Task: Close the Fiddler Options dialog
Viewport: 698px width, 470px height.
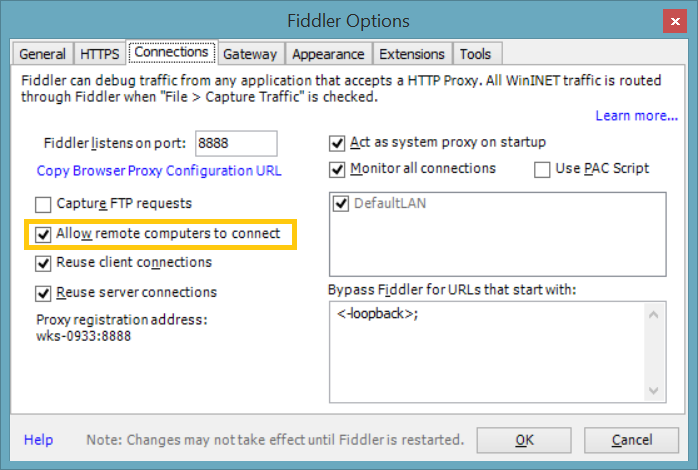Action: [x=674, y=21]
